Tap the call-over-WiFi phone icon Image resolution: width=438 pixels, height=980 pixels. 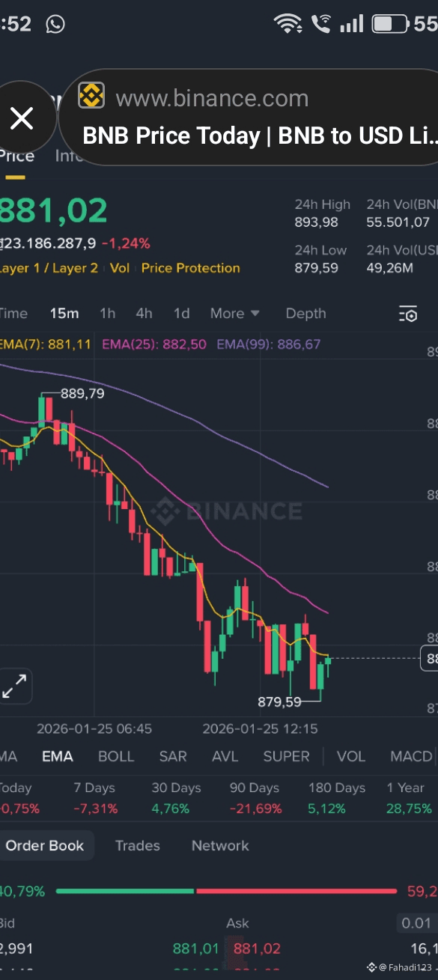(x=321, y=24)
